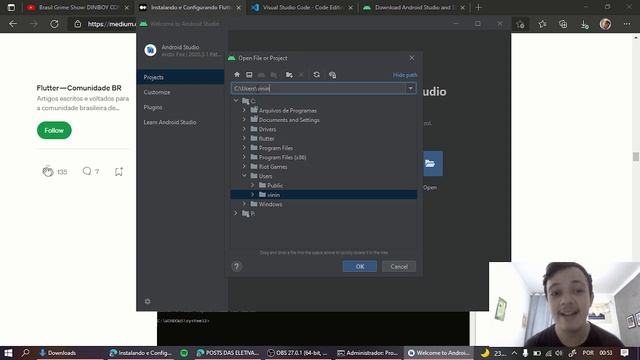Click the Project directory toolbar icon
The image size is (640, 360).
261,75
